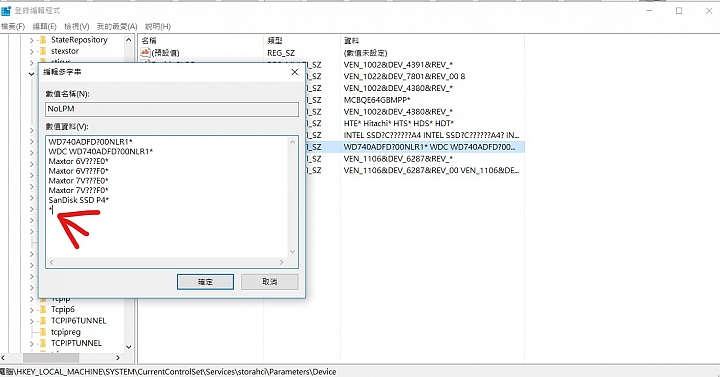Image resolution: width=720 pixels, height=377 pixels.
Task: Expand the TCPIP6TUNNEL key
Action: 31,321
